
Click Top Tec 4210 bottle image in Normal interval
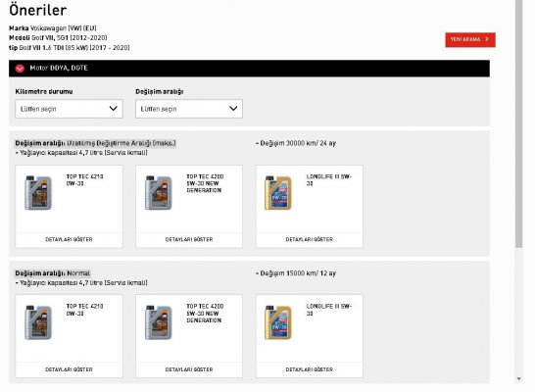(x=38, y=322)
